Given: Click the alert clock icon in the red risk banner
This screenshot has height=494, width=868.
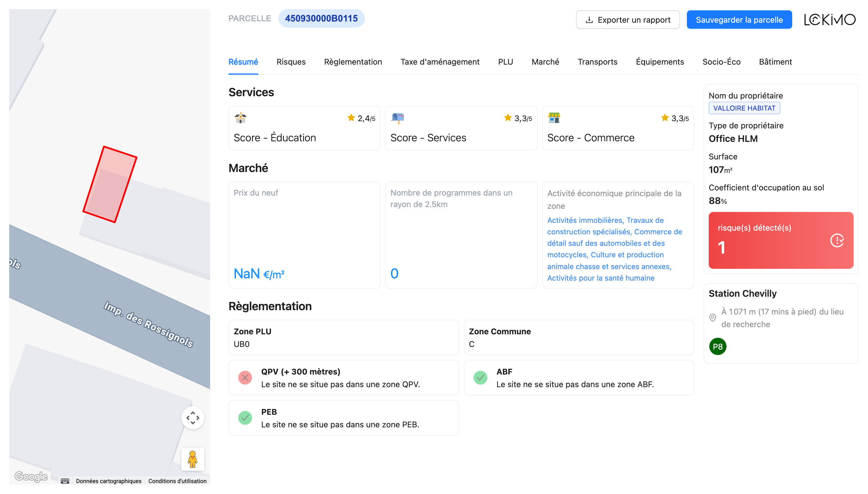Looking at the screenshot, I should tap(837, 241).
